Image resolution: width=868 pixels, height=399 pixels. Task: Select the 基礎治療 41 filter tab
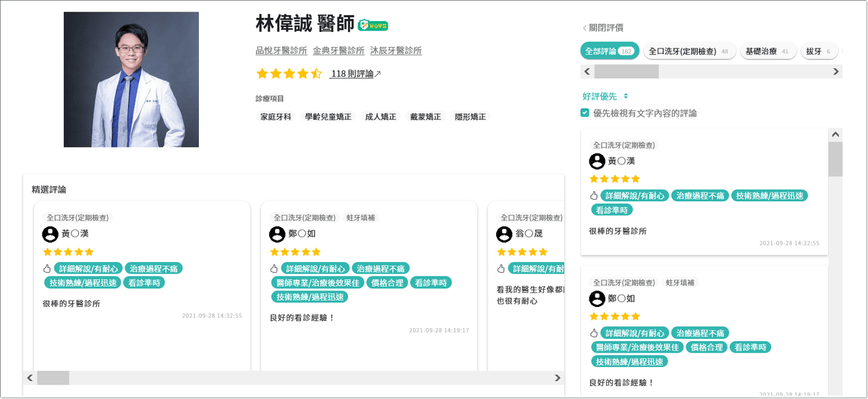[767, 51]
